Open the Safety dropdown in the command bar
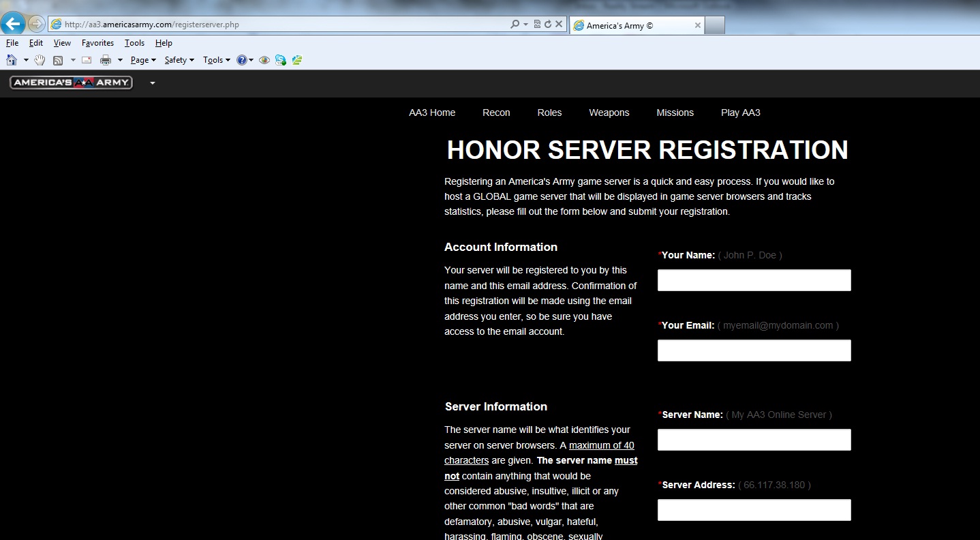This screenshot has width=980, height=540. click(x=179, y=60)
